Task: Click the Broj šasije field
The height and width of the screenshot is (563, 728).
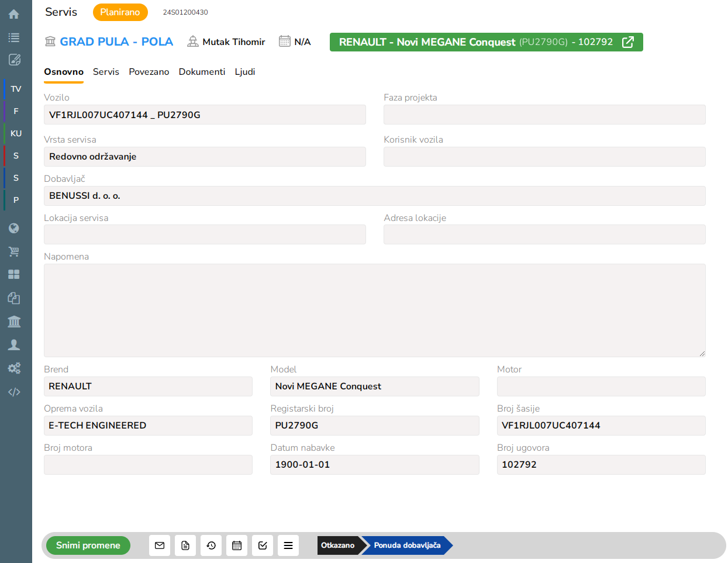Action: 601,426
